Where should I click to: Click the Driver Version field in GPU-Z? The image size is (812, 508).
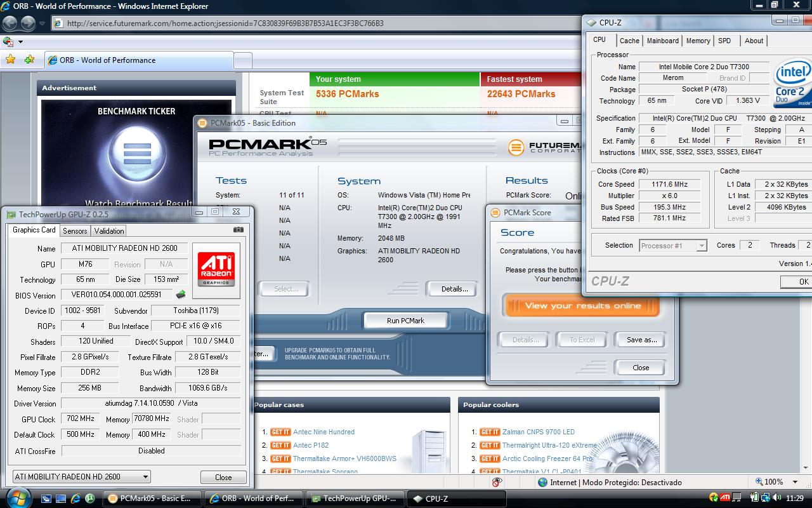[x=151, y=403]
